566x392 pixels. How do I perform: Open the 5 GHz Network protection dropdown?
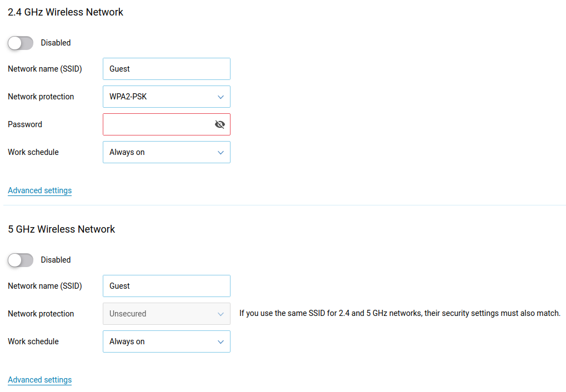167,314
